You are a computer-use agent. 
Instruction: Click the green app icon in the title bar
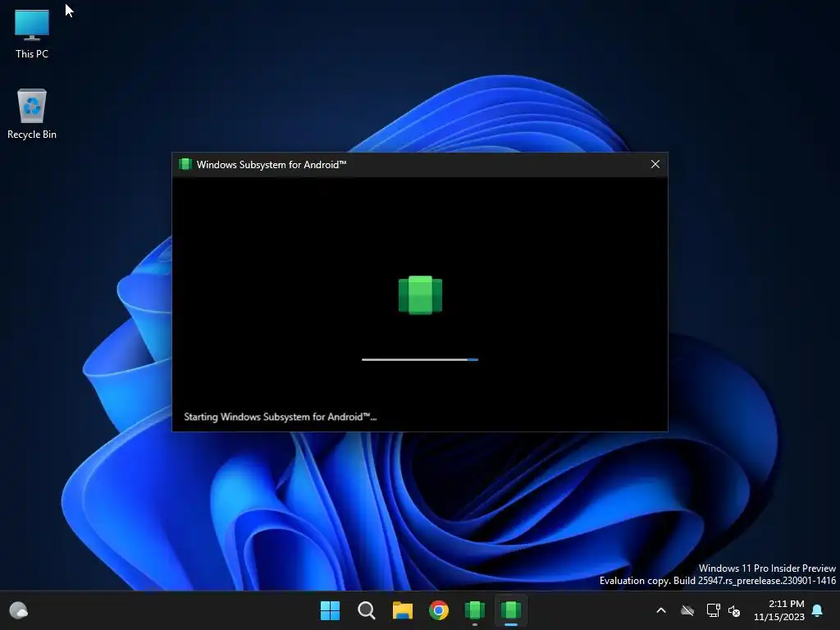tap(185, 164)
